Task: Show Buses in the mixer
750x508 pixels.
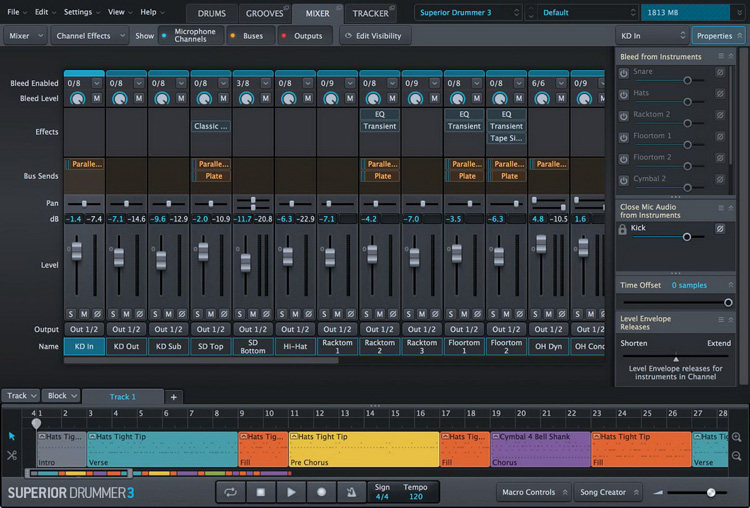Action: (248, 35)
